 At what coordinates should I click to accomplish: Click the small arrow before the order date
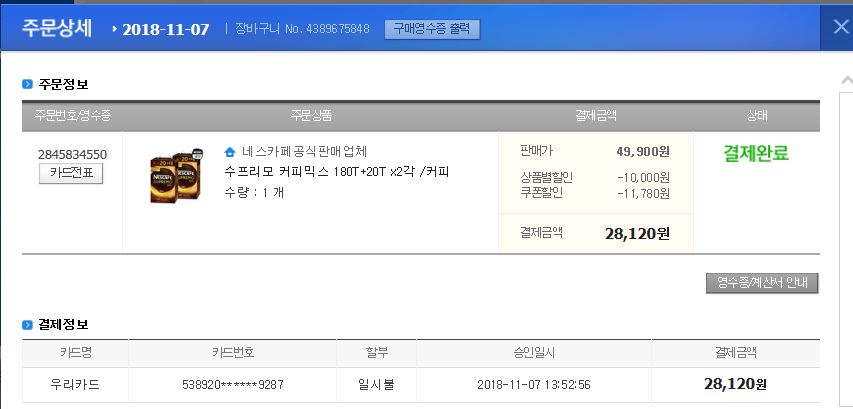coord(114,28)
